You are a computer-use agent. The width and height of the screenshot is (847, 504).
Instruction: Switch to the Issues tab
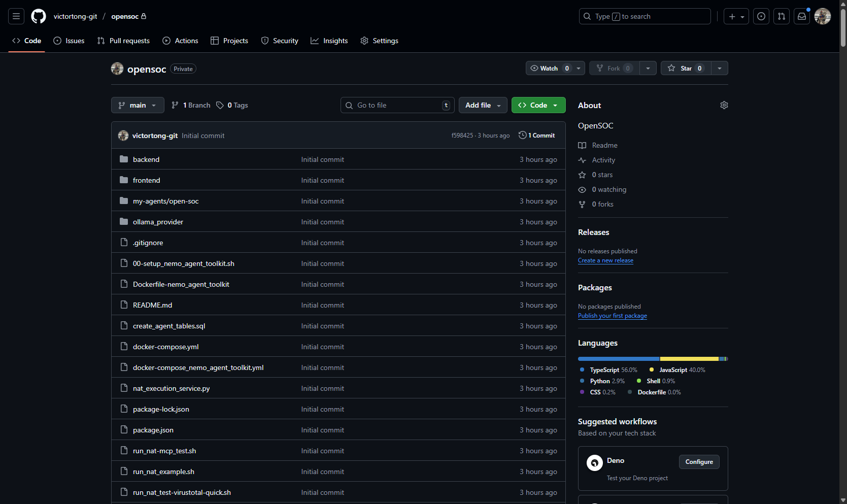pos(69,41)
